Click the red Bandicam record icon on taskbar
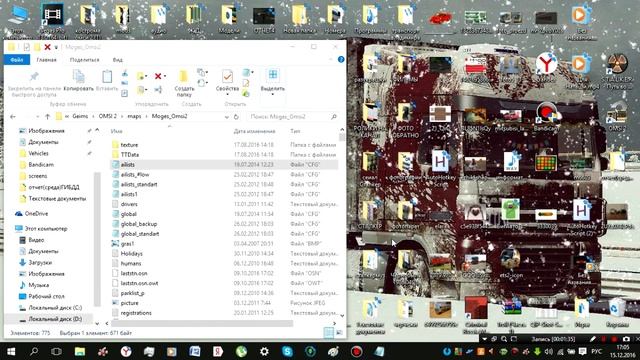 tap(356, 351)
